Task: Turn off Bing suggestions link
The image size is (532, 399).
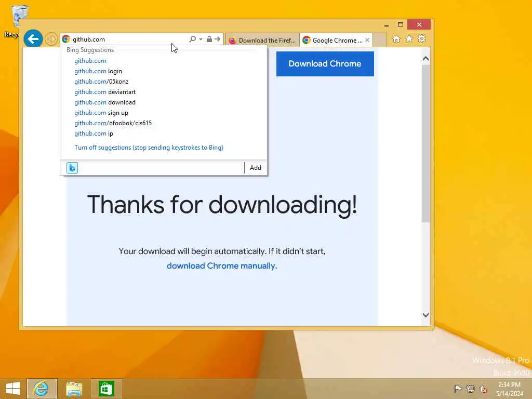Action: point(149,148)
